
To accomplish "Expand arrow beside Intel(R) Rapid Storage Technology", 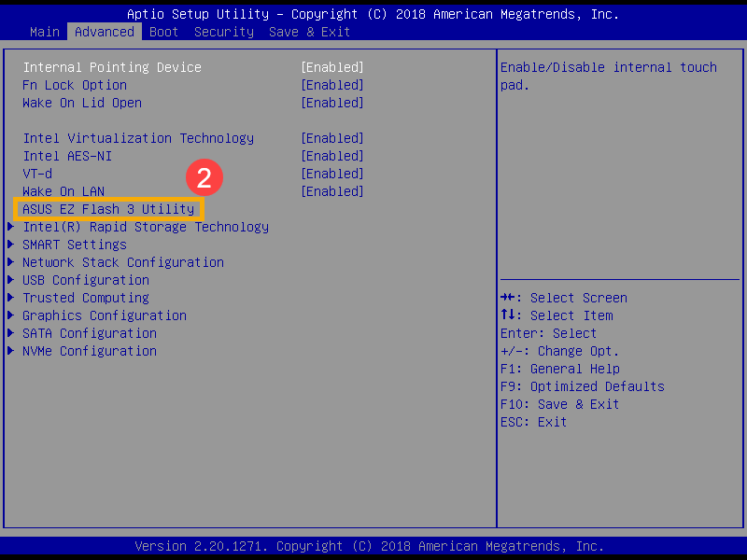I will click(10, 227).
